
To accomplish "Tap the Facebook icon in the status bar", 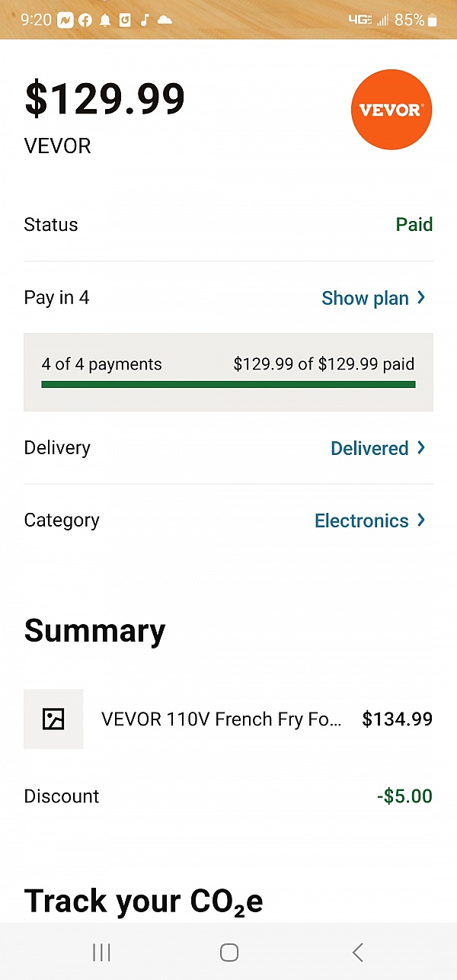I will [x=85, y=20].
